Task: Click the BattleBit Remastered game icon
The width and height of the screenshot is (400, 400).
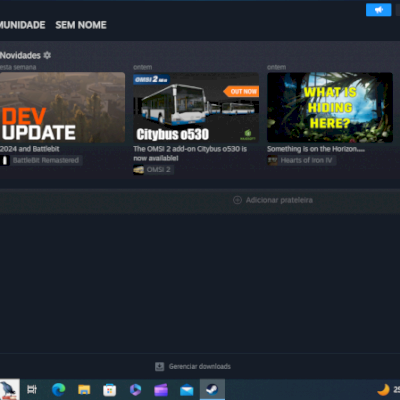Action: 5,160
